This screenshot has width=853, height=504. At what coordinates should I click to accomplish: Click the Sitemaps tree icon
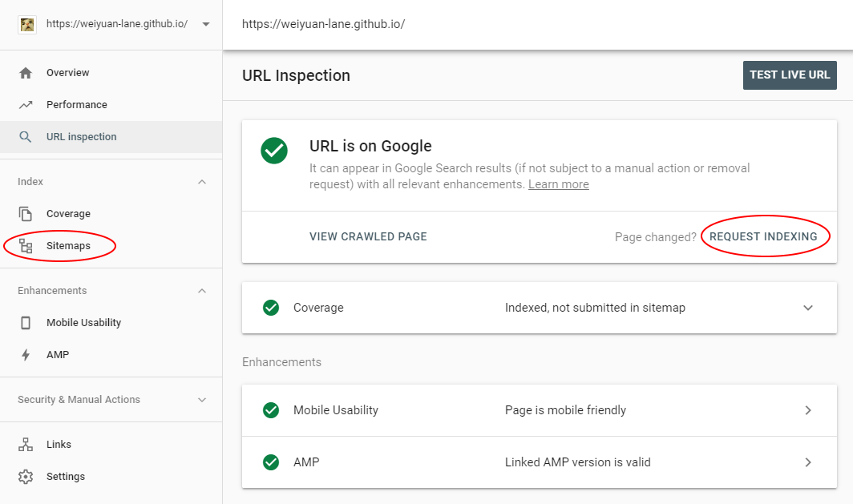click(x=26, y=246)
